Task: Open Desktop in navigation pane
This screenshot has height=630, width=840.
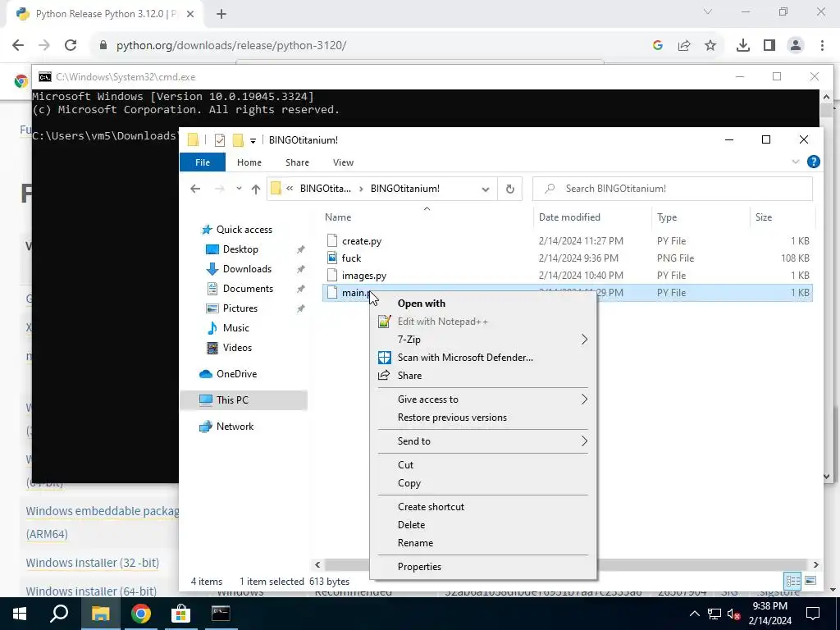Action: [x=240, y=249]
